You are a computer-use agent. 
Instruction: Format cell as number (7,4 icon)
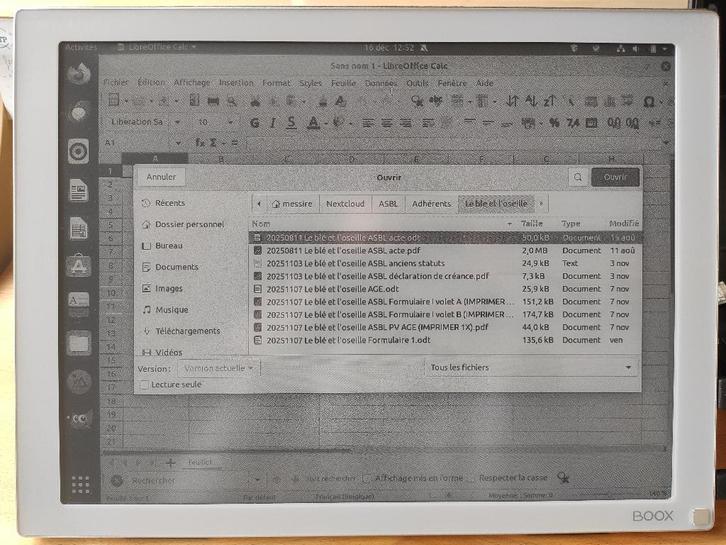tap(573, 123)
